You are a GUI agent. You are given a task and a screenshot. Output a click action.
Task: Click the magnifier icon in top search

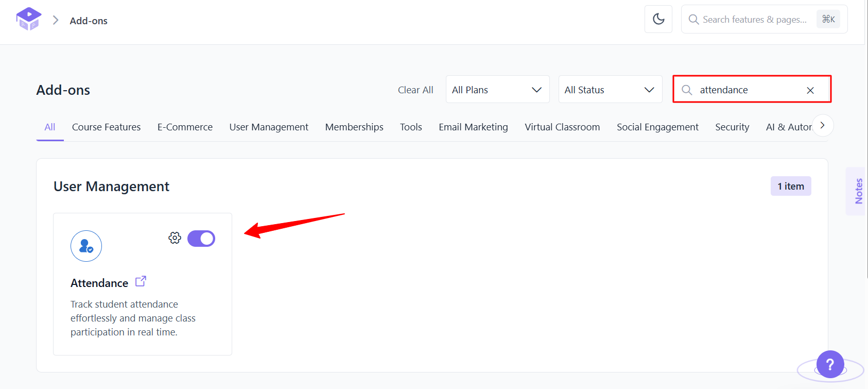point(693,20)
